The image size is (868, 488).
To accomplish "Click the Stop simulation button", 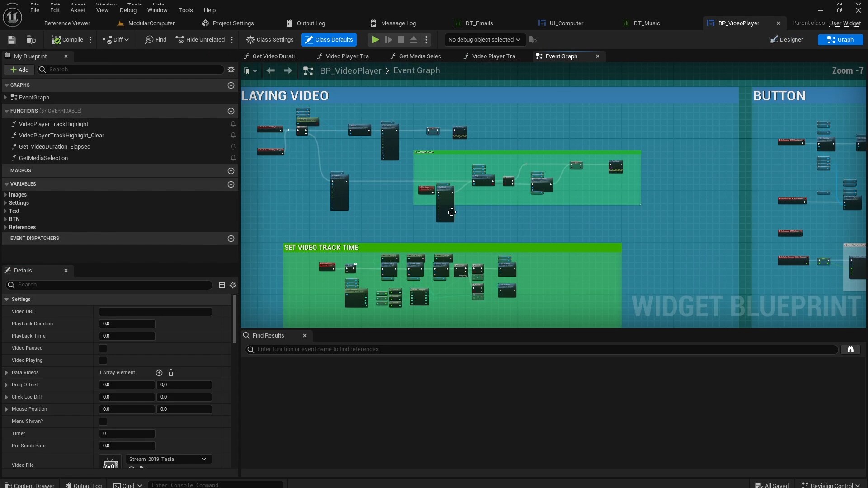I will 401,40.
